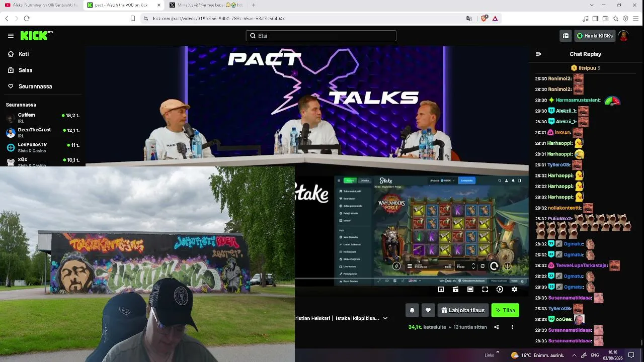644x362 pixels.
Task: Click the Etsi search field
Action: [x=321, y=36]
